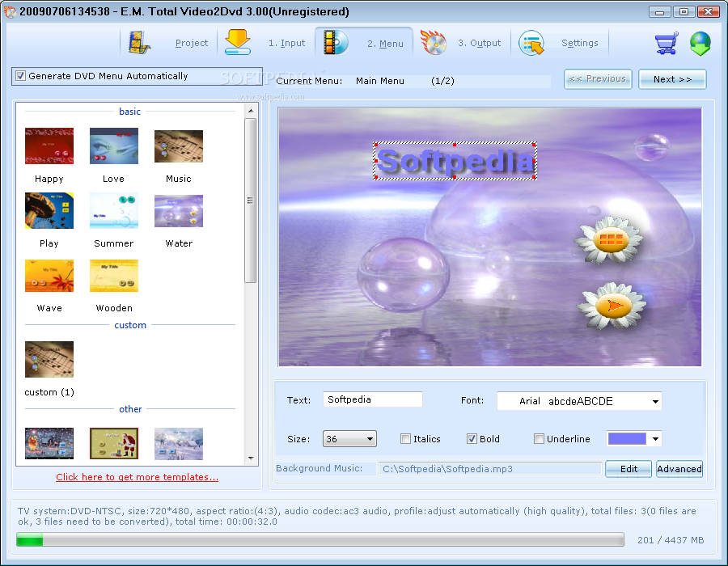This screenshot has width=728, height=566.
Task: Uncheck the Bold checkbox
Action: pyautogui.click(x=472, y=439)
